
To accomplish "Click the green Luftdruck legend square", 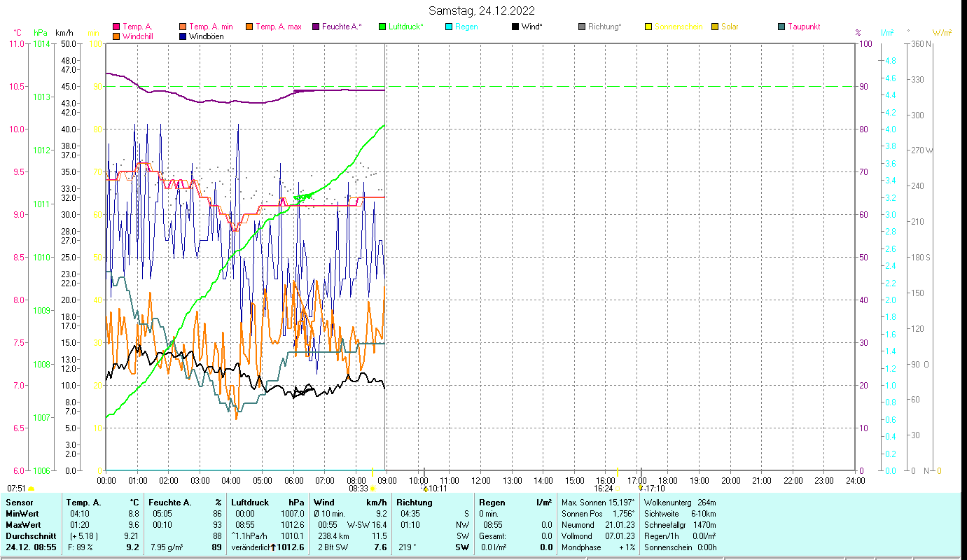I will [x=382, y=27].
